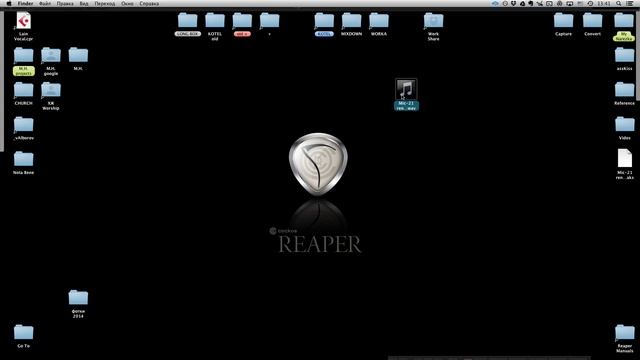Open the green-tagged folder next to Convert
640x360 pixels.
click(624, 20)
